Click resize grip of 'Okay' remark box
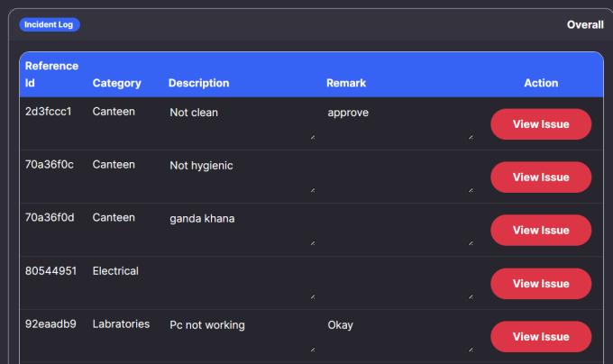The width and height of the screenshot is (613, 364). click(x=471, y=350)
